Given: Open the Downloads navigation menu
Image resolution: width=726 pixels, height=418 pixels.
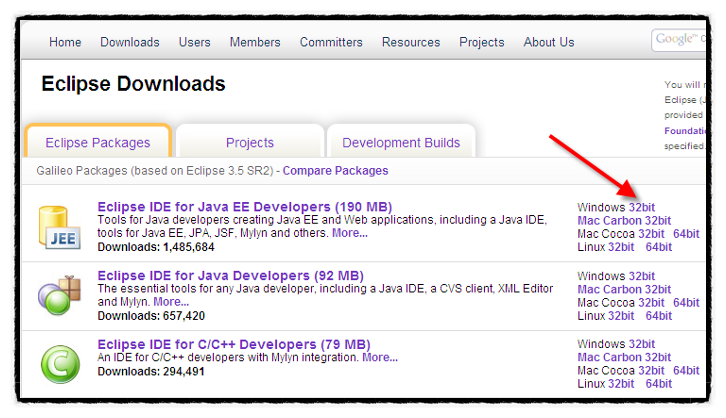Looking at the screenshot, I should (x=130, y=42).
